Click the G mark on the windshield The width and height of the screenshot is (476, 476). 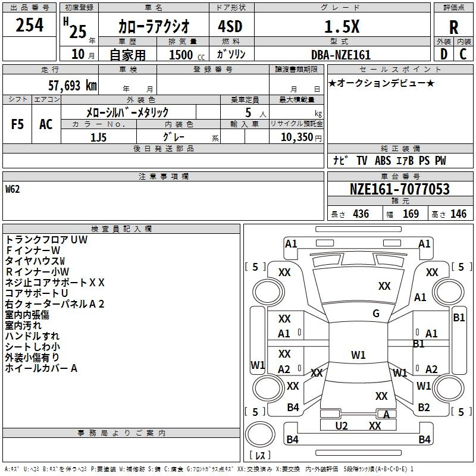pos(376,314)
